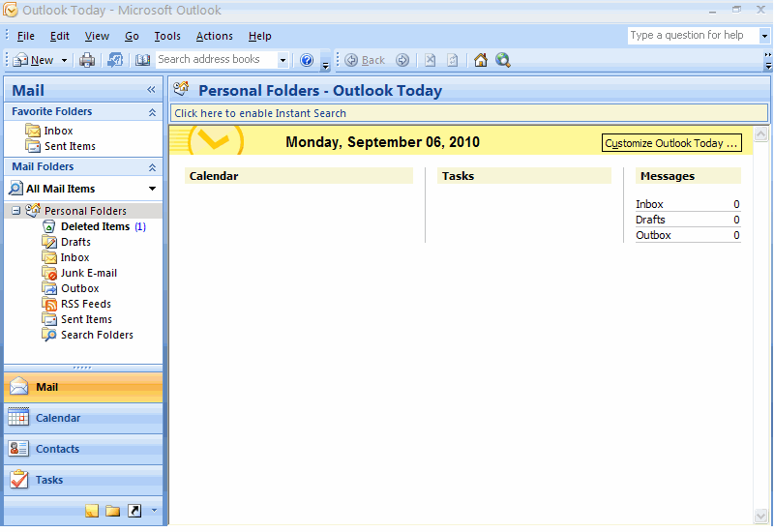Open Drafts link under Messages

click(650, 220)
